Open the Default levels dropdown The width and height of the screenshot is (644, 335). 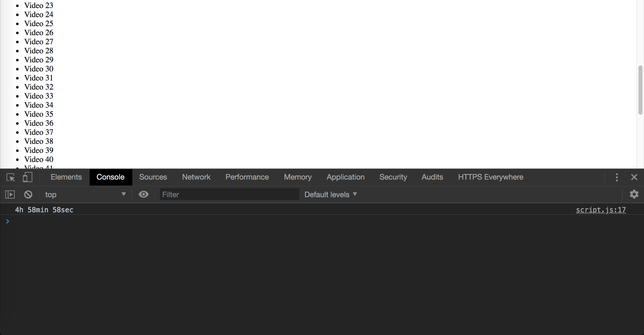pos(331,194)
